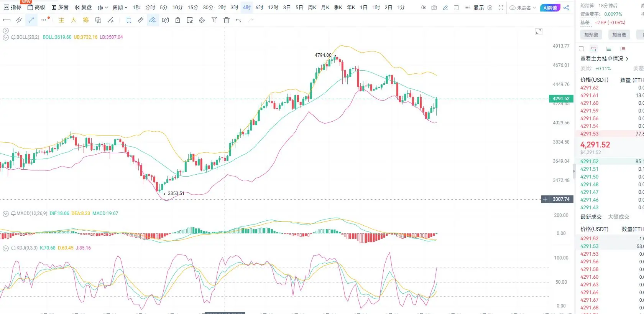Collapse the MACD(12,26,9) indicator
644x314 pixels.
[6, 213]
